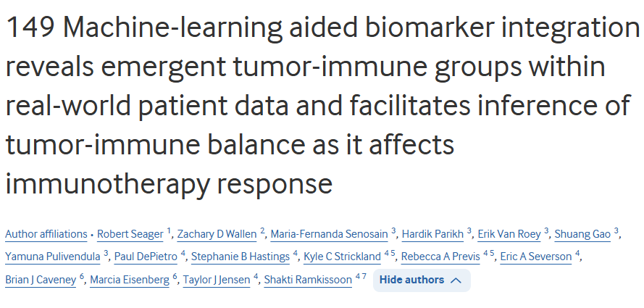Open Shuang Gao author details
The height and width of the screenshot is (308, 644).
click(582, 234)
